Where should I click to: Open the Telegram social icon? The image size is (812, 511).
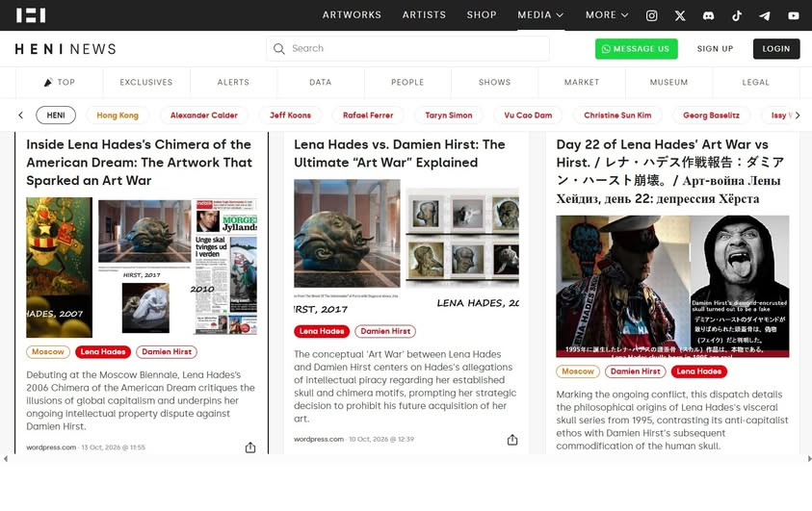pyautogui.click(x=765, y=15)
